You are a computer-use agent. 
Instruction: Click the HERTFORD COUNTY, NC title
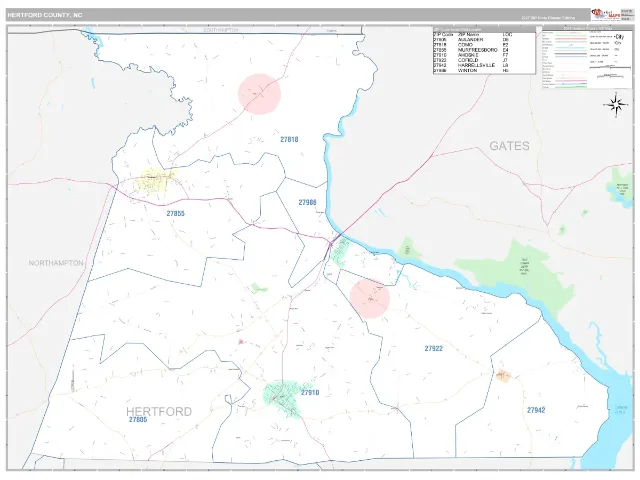[x=45, y=15]
